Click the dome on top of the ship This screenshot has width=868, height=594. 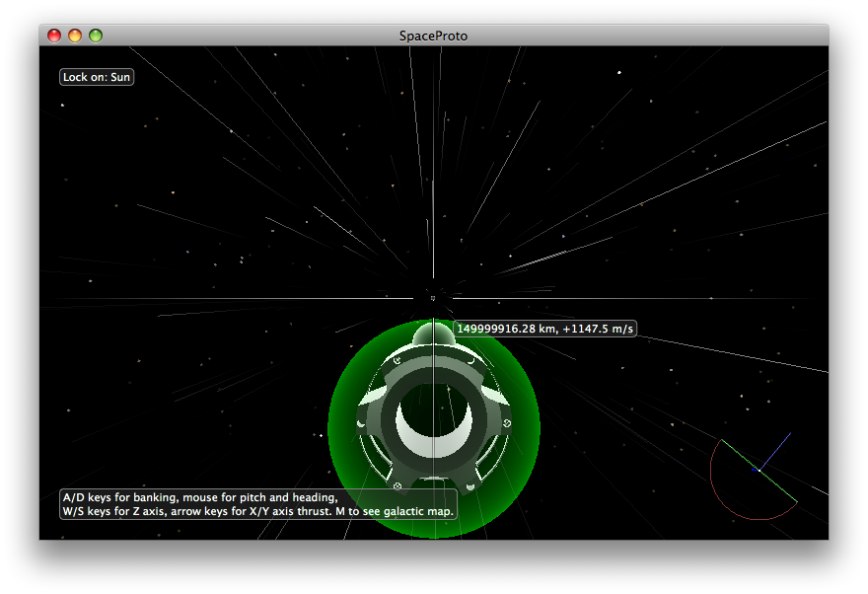[433, 334]
